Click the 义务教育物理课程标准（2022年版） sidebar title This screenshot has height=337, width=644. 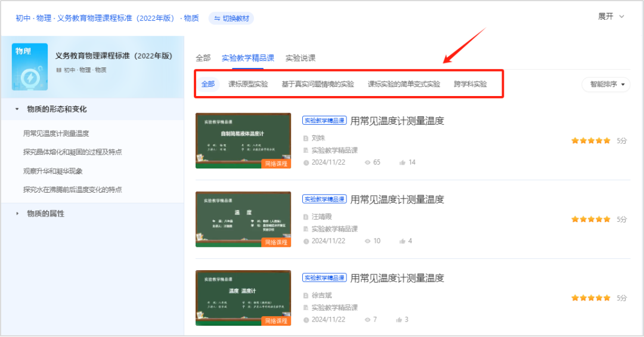click(114, 56)
